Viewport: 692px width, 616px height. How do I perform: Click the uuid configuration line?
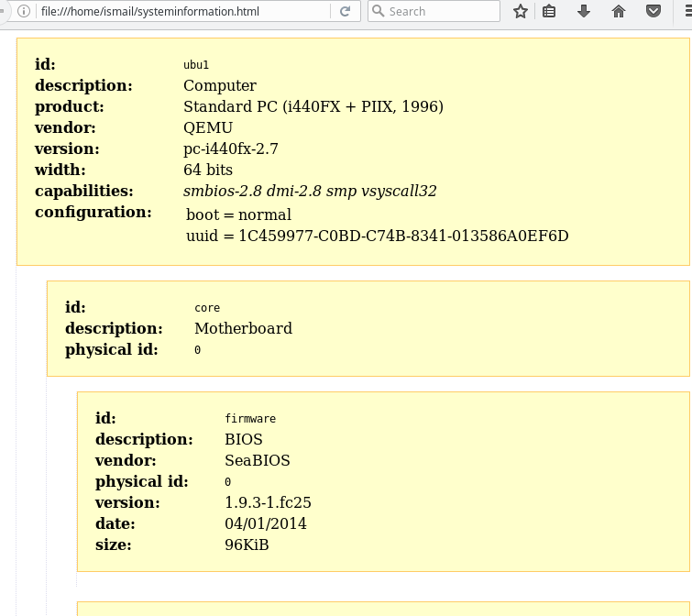378,236
